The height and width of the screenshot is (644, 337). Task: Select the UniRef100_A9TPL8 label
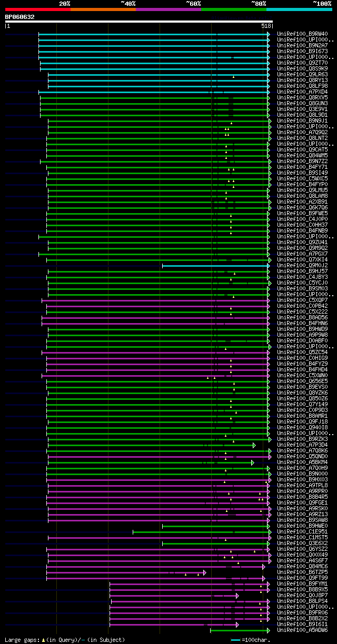coord(302,486)
